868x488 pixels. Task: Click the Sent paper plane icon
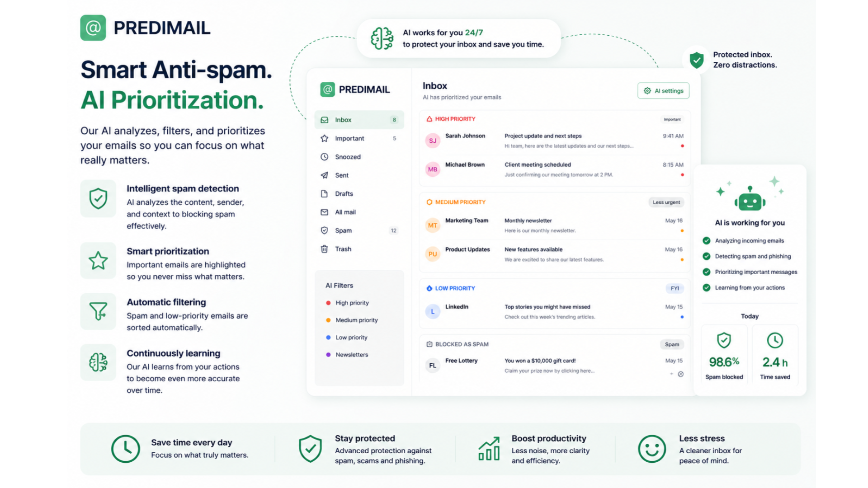tap(324, 175)
